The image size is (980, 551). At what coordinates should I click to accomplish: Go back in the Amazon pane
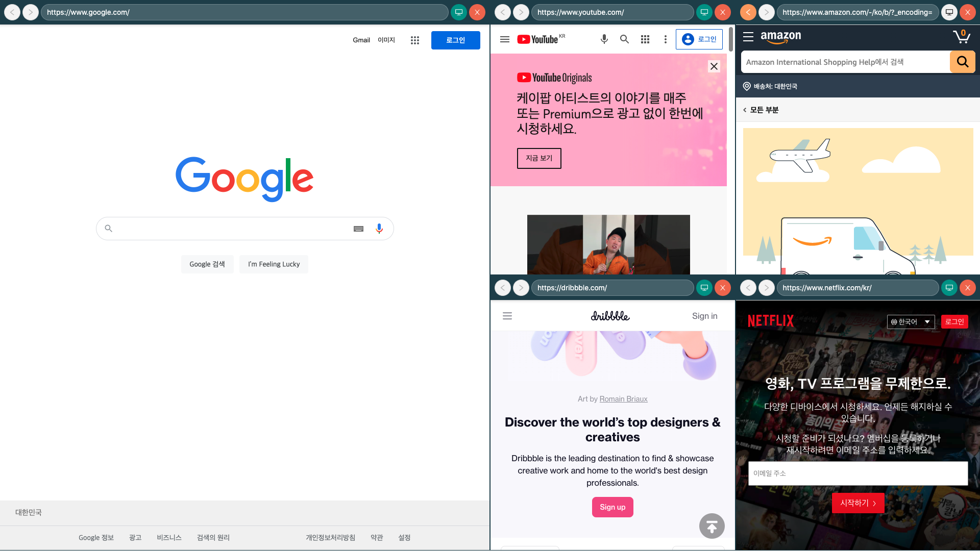748,12
